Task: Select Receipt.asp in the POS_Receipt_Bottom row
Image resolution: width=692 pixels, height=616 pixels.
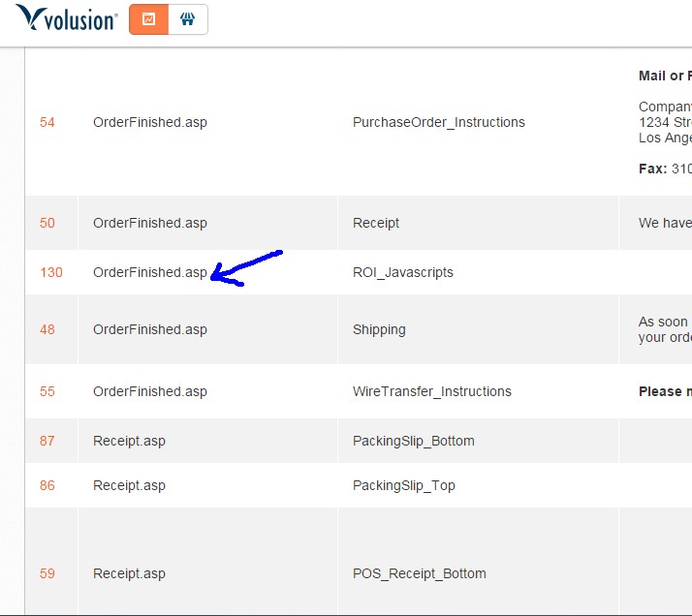Action: click(x=129, y=573)
